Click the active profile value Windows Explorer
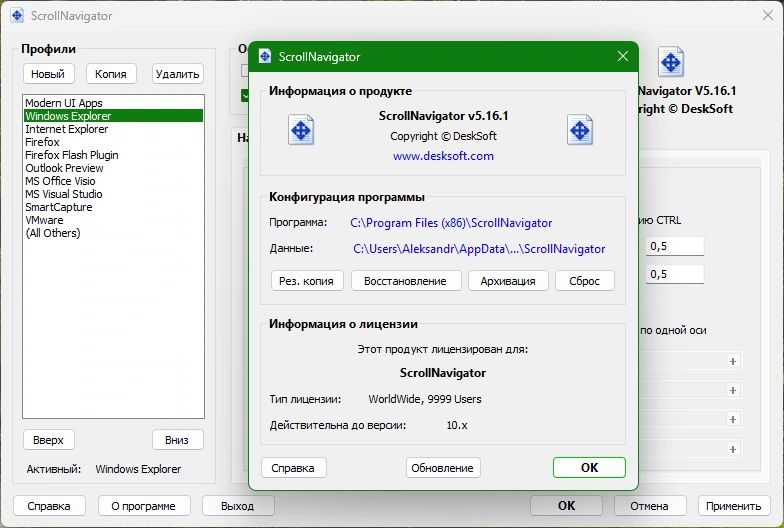784x528 pixels. tap(138, 469)
